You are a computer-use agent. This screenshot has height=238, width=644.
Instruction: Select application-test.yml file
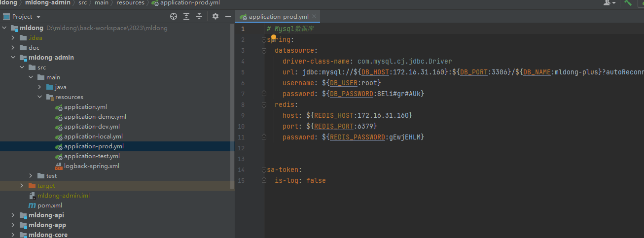coord(92,156)
